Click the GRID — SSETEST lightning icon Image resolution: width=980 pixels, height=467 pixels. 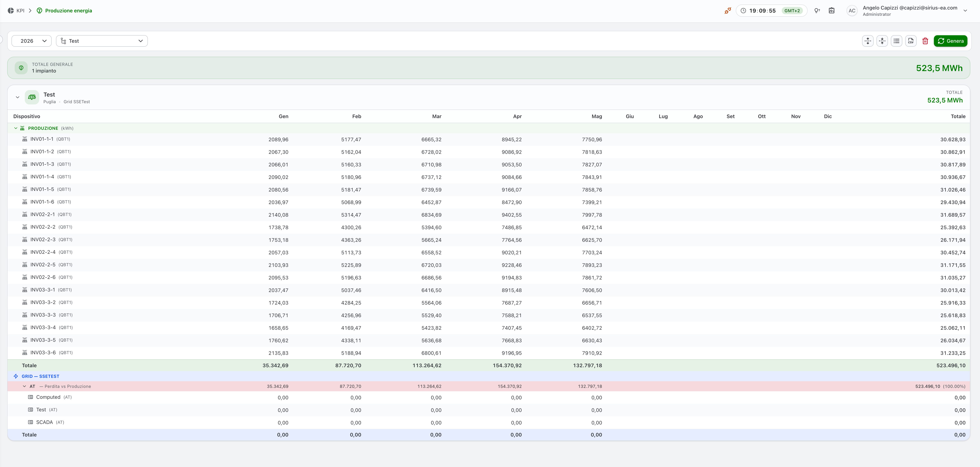[x=16, y=376]
